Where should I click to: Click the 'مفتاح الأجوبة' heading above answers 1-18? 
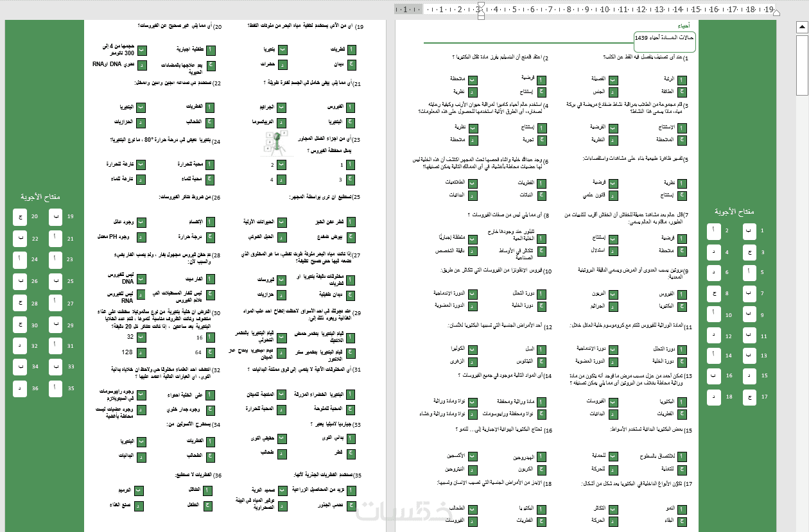[x=735, y=211]
